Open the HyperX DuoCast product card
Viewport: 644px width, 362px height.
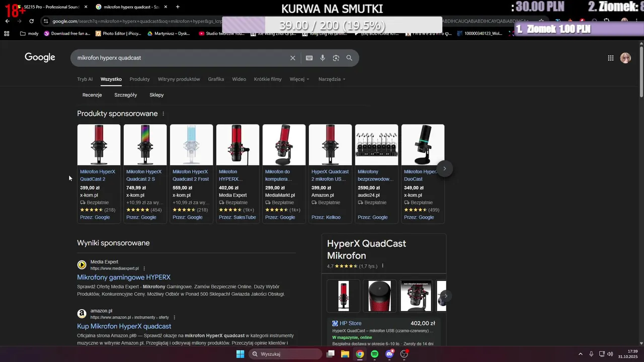[x=423, y=173]
